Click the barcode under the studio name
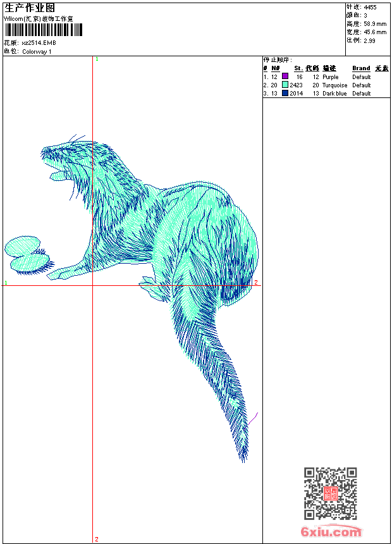Screen dimensions: 392x544 click(x=44, y=30)
